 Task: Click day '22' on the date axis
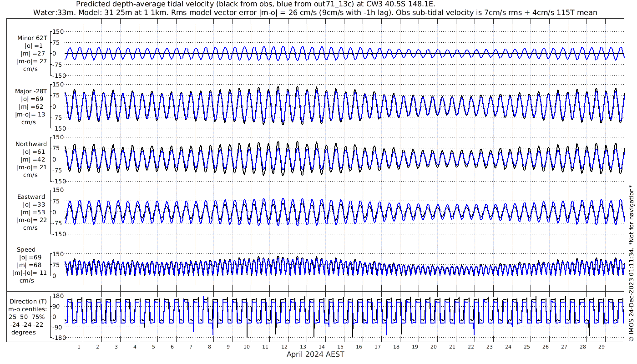coord(470,347)
